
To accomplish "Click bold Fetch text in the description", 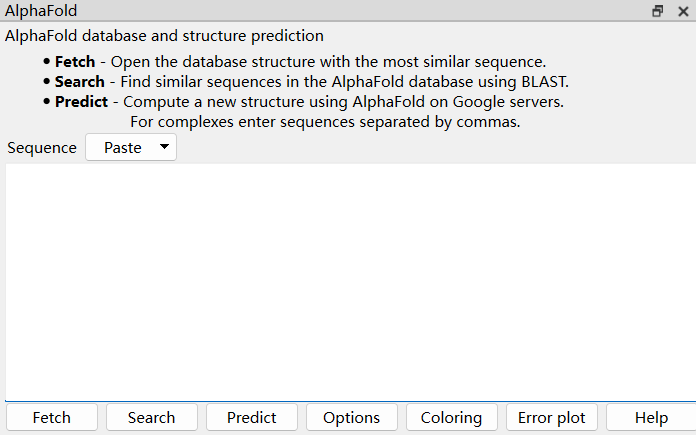I will pyautogui.click(x=75, y=62).
